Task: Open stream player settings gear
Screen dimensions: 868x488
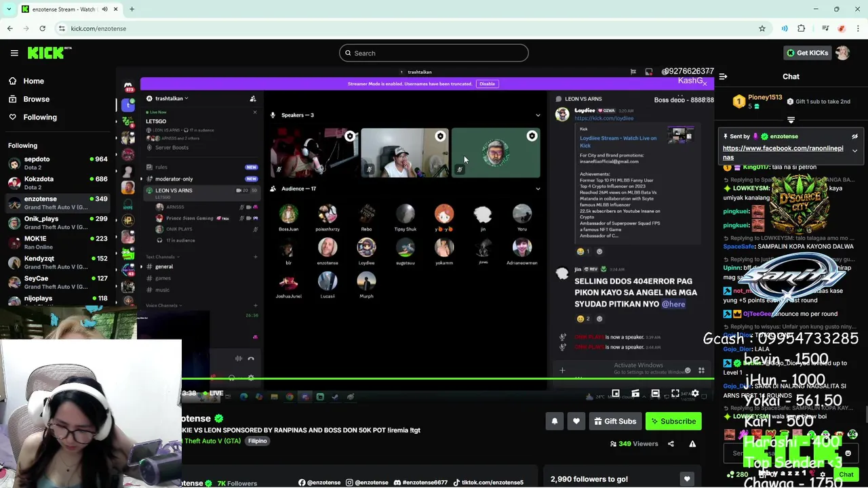Action: click(x=695, y=393)
